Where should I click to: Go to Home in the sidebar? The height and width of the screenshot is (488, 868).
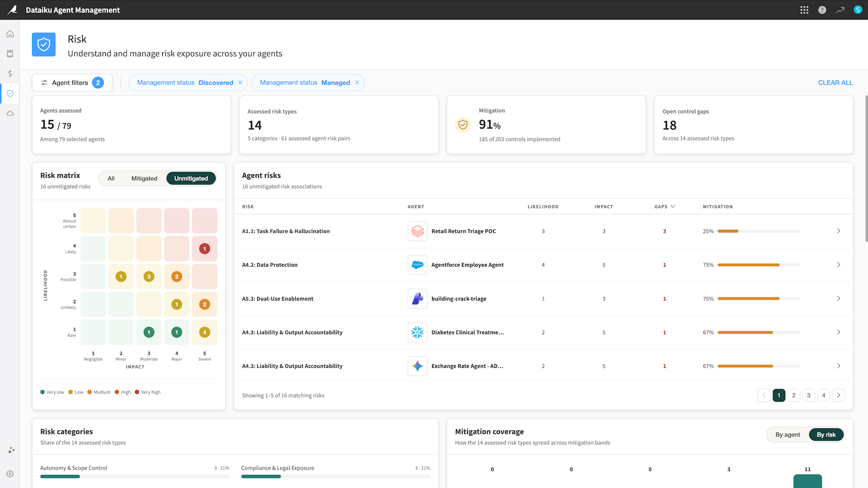(10, 34)
